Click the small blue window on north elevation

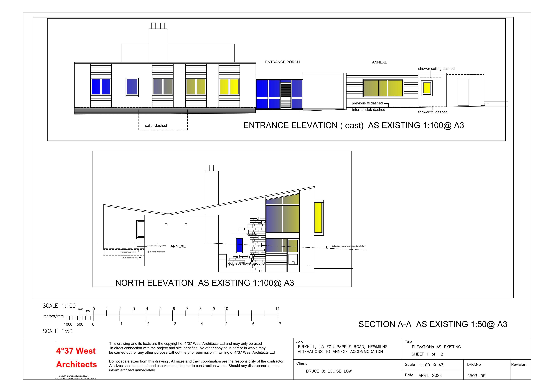(x=239, y=245)
